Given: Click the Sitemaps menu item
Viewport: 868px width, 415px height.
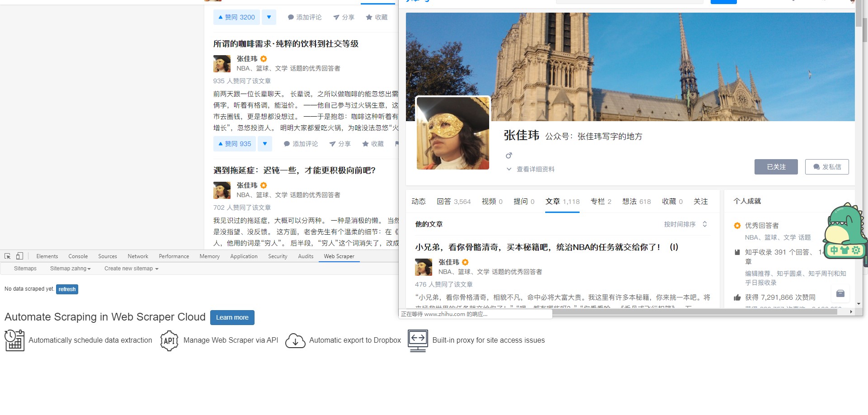Looking at the screenshot, I should click(x=25, y=269).
